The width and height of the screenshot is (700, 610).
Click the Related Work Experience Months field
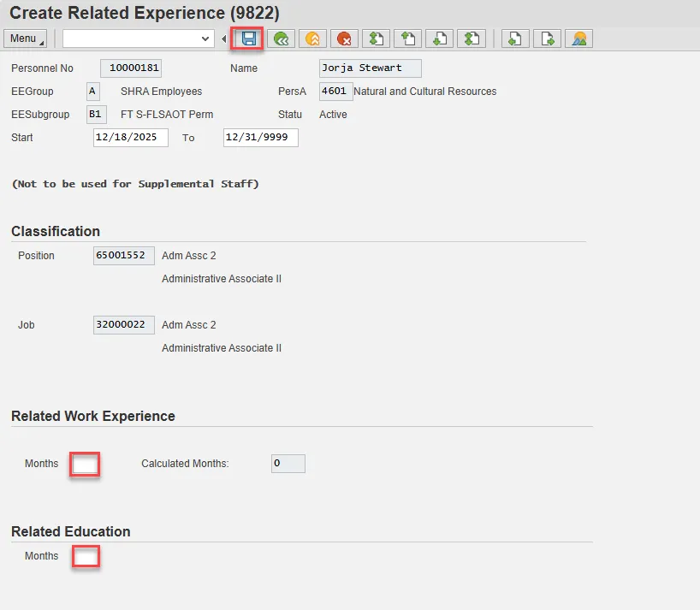86,465
